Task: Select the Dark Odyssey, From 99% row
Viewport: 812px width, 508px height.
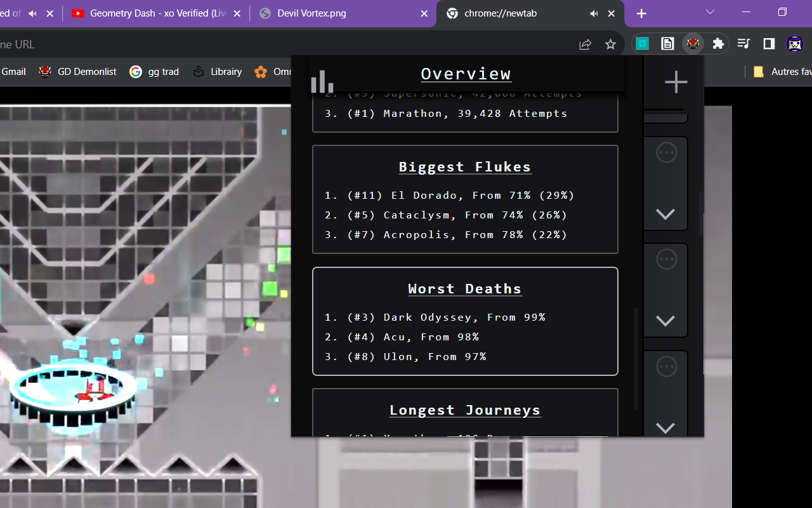Action: click(x=435, y=317)
